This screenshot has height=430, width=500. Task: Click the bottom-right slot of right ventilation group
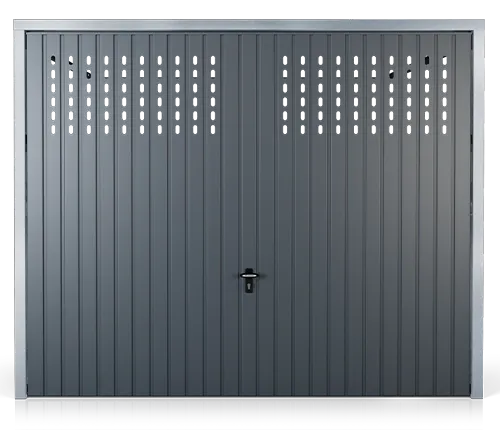pos(445,130)
